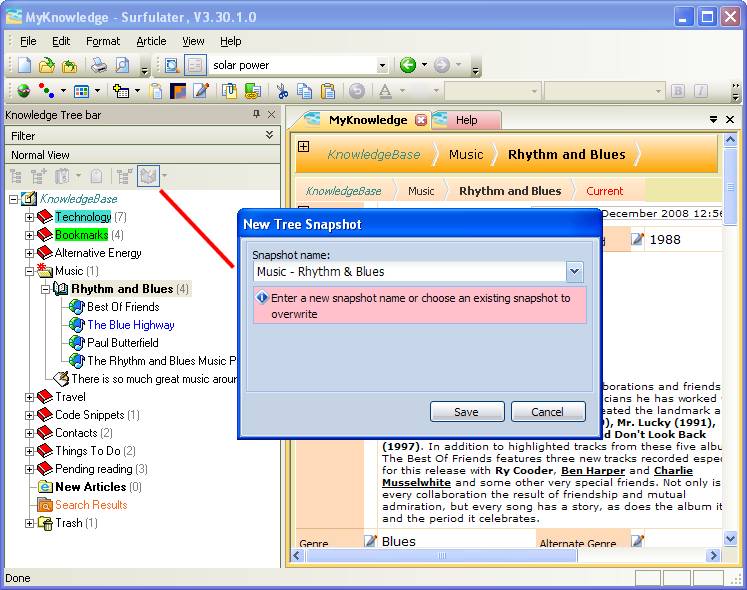Click the Print icon in toolbar
747x590 pixels.
point(99,65)
